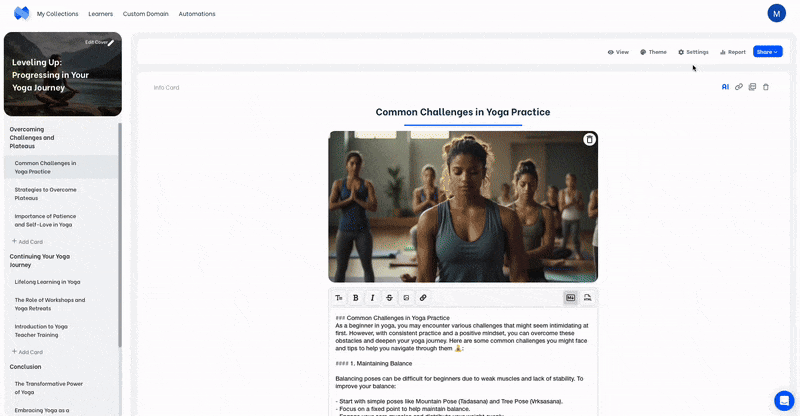The width and height of the screenshot is (800, 416).
Task: Go to the Learners menu item
Action: pos(101,14)
